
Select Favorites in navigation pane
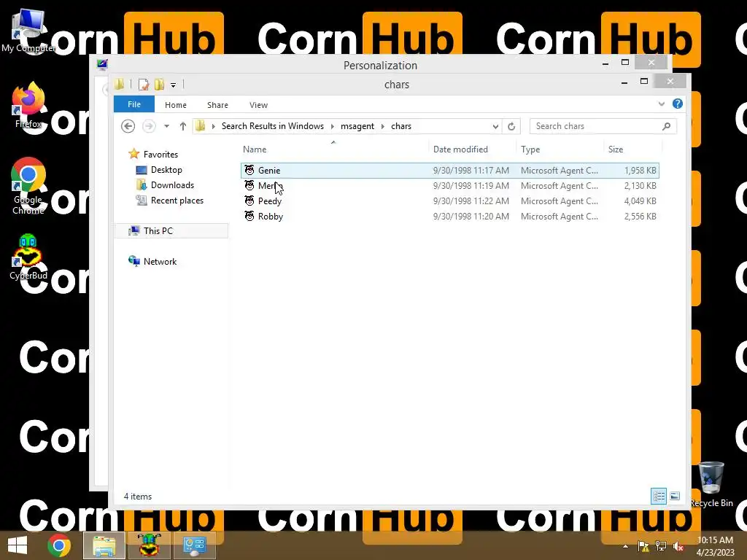[160, 155]
